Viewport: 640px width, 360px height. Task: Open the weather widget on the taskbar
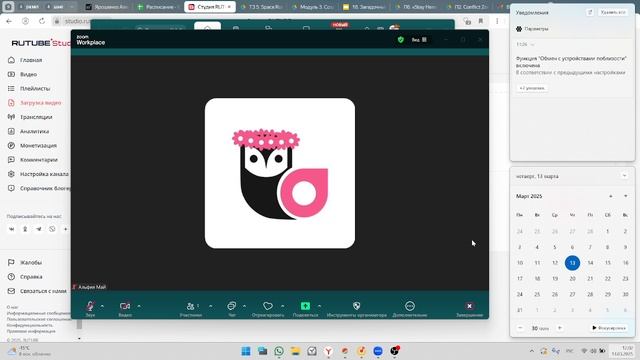(29, 351)
